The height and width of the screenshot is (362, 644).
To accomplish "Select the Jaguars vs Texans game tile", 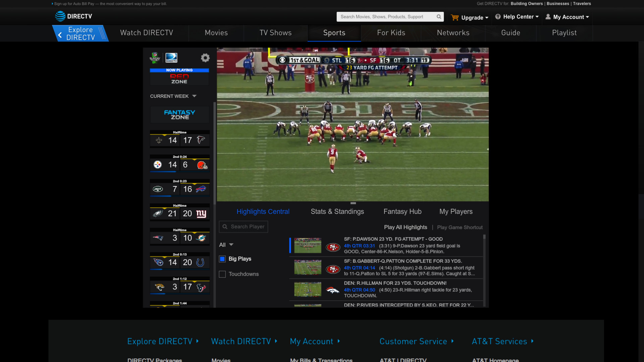I will pyautogui.click(x=180, y=286).
